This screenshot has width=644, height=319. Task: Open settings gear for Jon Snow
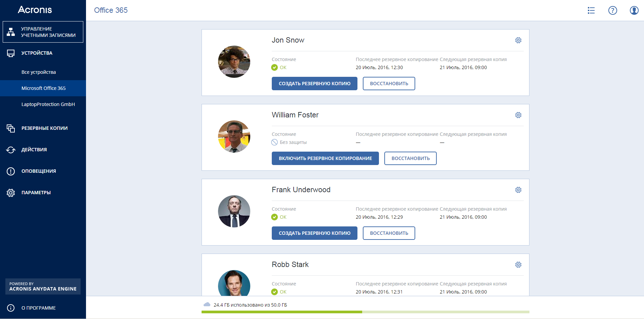(x=518, y=40)
